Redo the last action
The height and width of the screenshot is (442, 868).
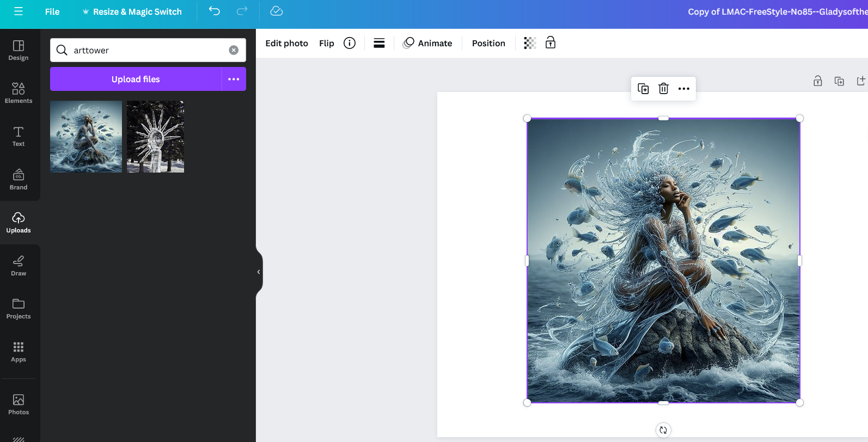pyautogui.click(x=242, y=11)
